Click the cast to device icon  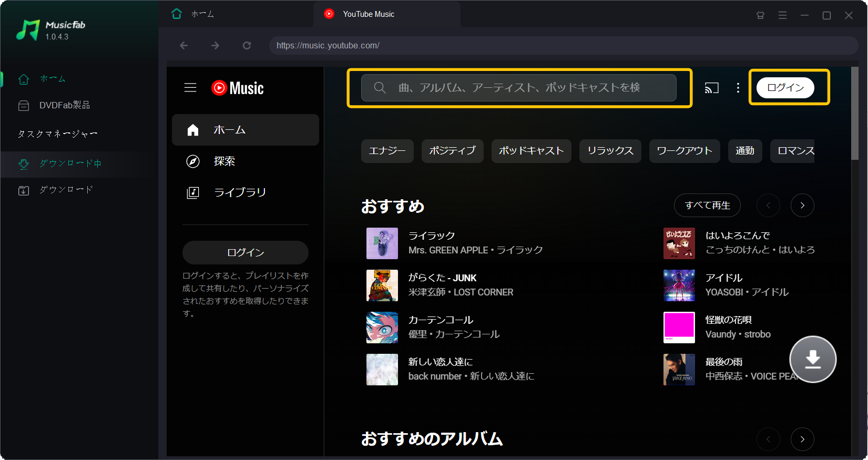pyautogui.click(x=711, y=88)
